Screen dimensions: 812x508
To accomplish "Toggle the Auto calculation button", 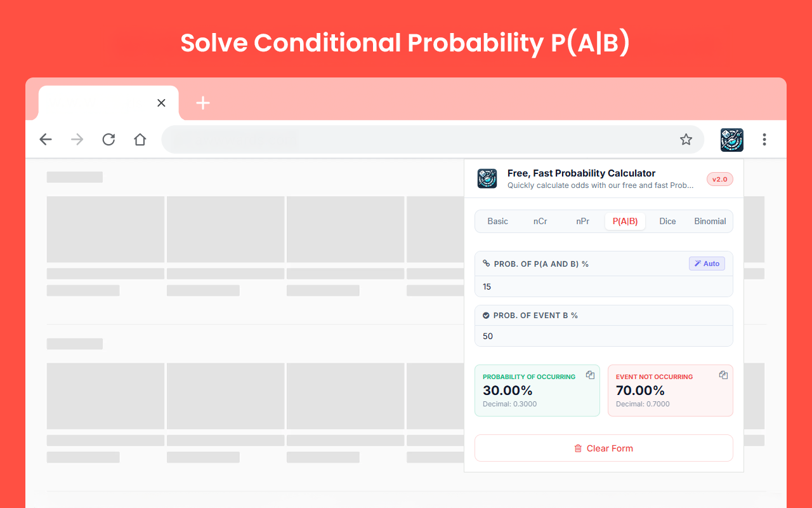I will pyautogui.click(x=707, y=264).
